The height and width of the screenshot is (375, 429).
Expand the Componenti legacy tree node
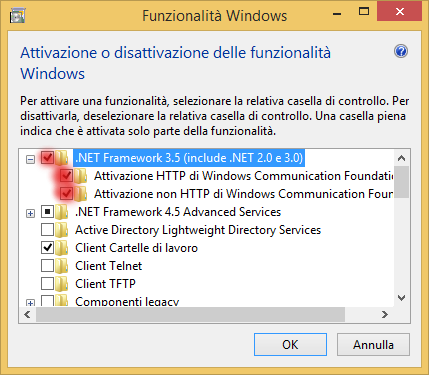click(x=30, y=303)
